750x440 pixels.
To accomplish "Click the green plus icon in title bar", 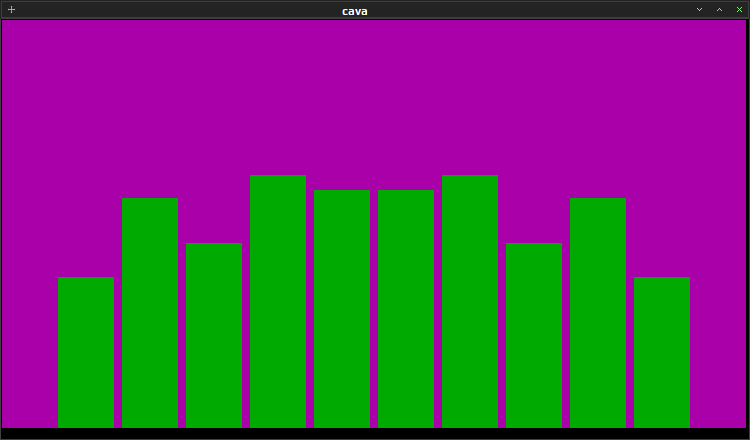I will coord(11,10).
